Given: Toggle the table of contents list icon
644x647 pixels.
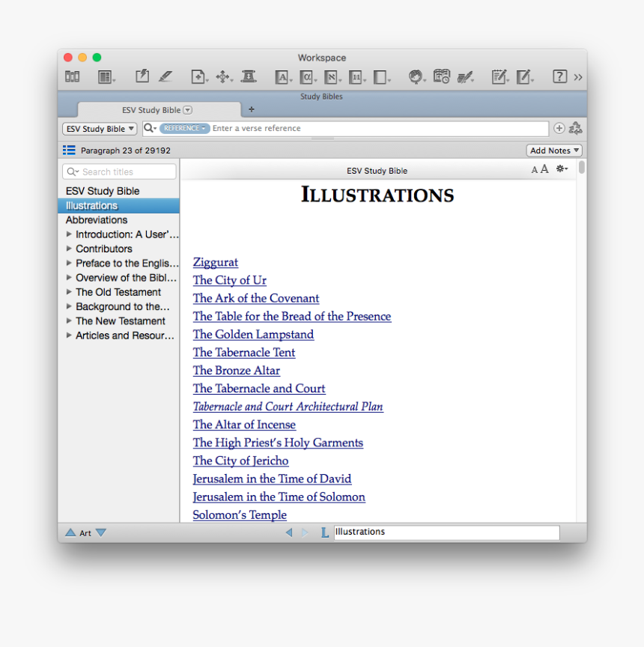Looking at the screenshot, I should point(69,151).
